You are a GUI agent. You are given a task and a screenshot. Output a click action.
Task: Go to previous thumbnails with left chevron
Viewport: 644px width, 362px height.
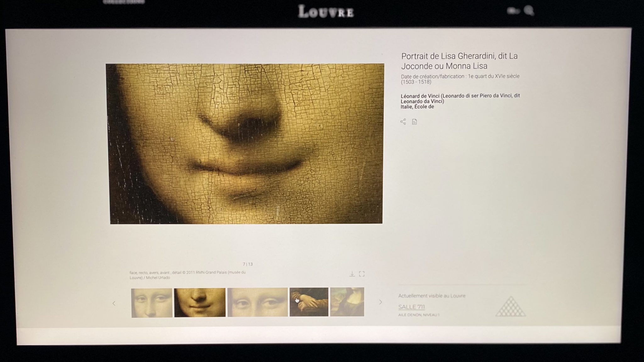[x=114, y=303]
